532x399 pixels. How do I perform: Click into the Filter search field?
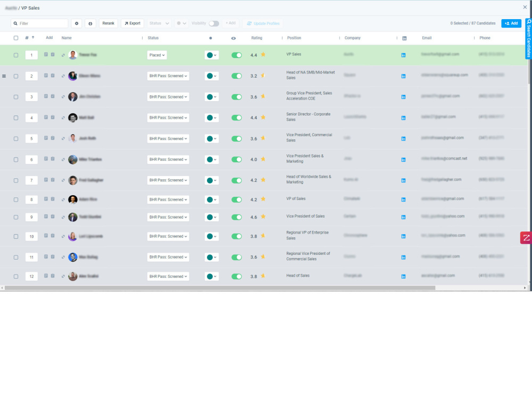click(x=39, y=23)
